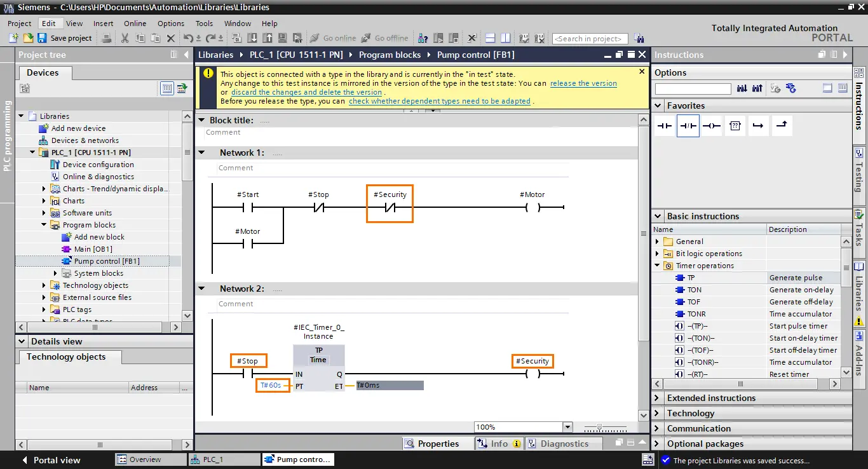
Task: Click the release the version link
Action: tap(583, 83)
